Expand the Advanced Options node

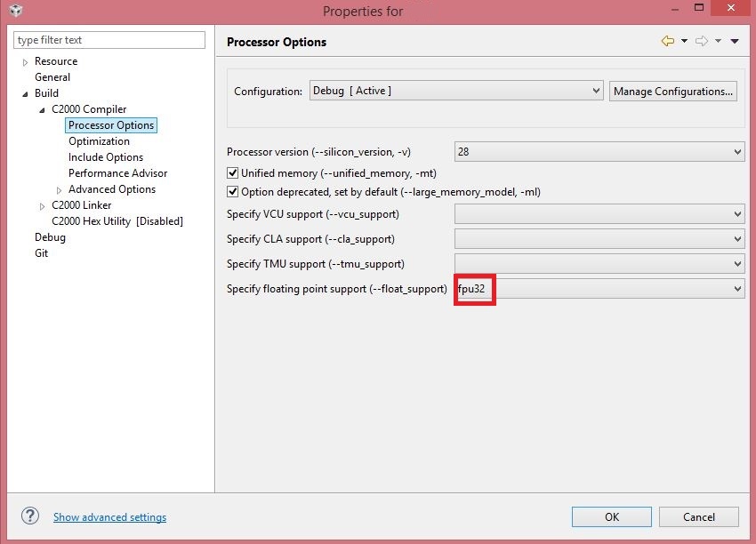[60, 189]
